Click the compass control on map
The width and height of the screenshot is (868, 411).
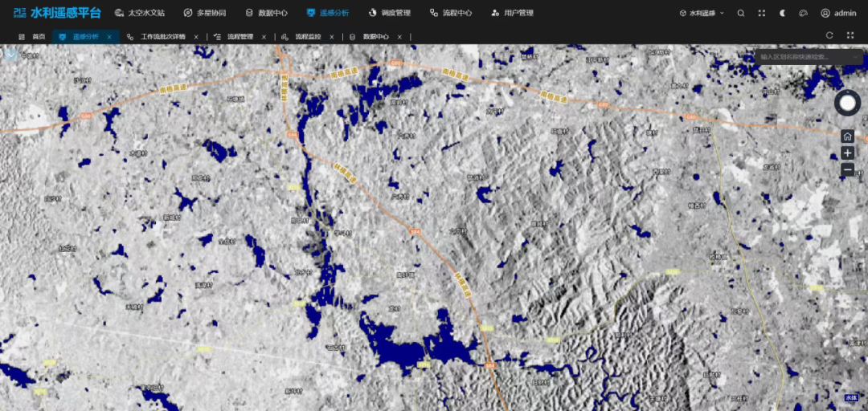pyautogui.click(x=848, y=103)
